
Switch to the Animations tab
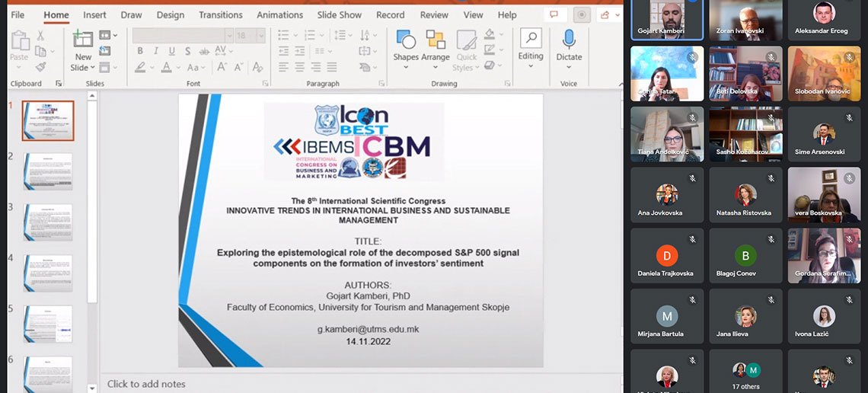tap(279, 15)
